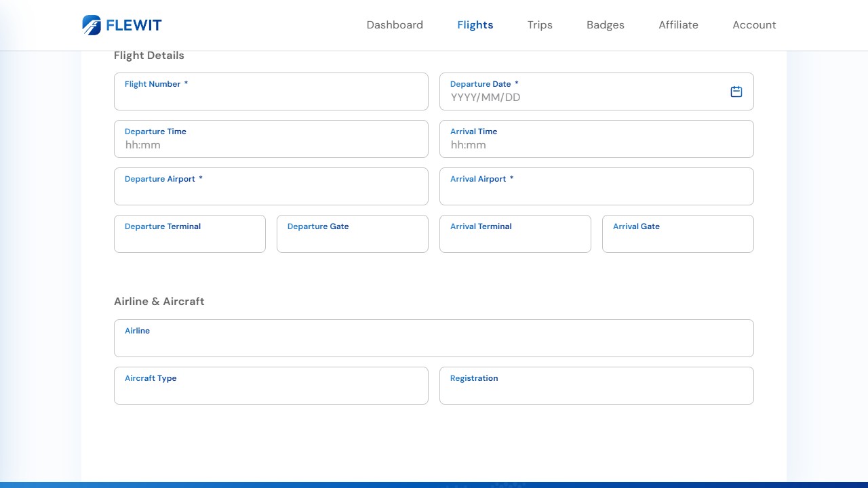Select the Airline input field
Screen dimensions: 868x488
[434, 338]
